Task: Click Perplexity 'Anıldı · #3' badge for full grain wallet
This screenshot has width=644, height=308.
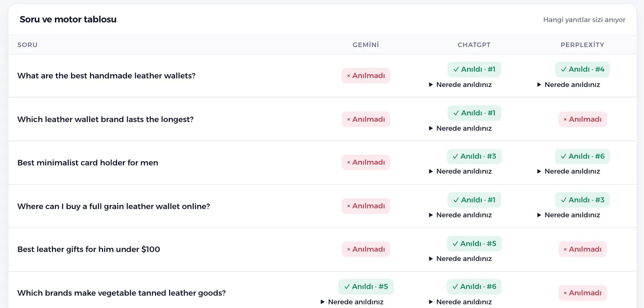Action: pos(582,200)
